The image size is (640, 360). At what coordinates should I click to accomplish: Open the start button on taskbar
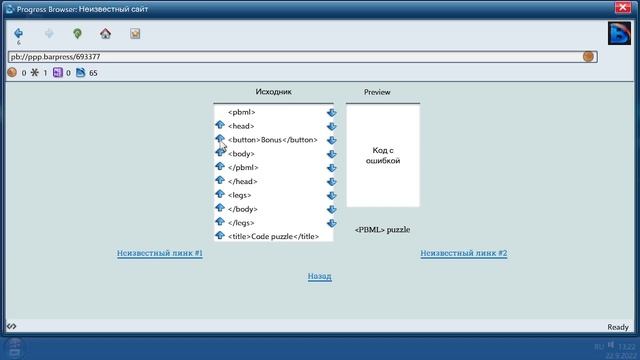(x=15, y=348)
